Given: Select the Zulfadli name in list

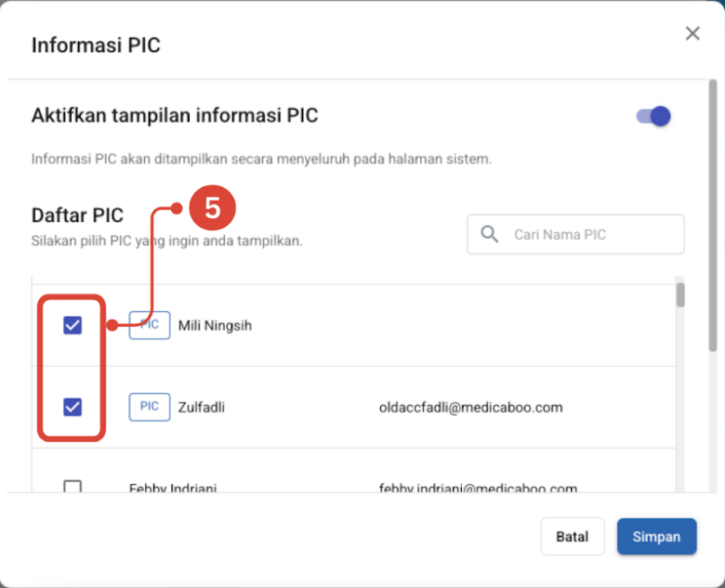Looking at the screenshot, I should pos(201,407).
